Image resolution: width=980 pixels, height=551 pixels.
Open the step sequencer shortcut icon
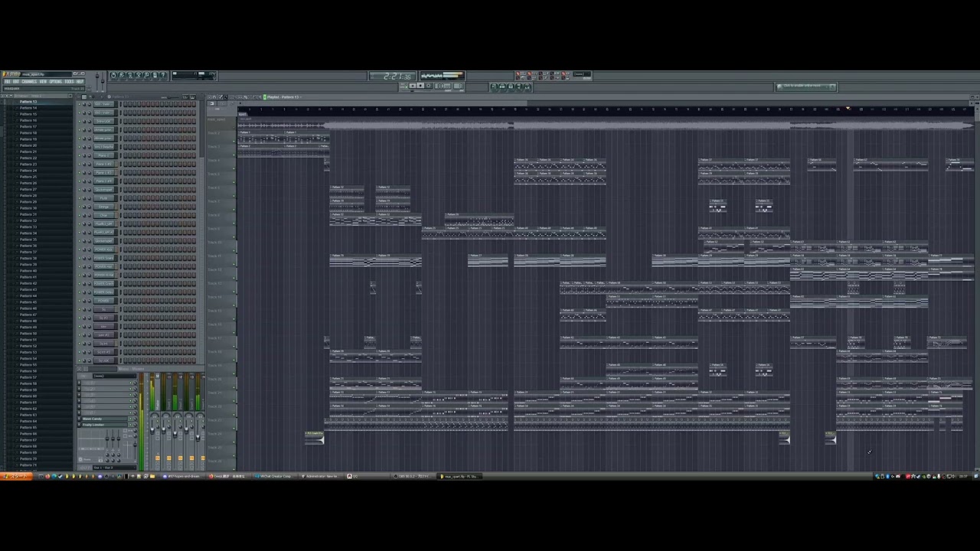[502, 86]
